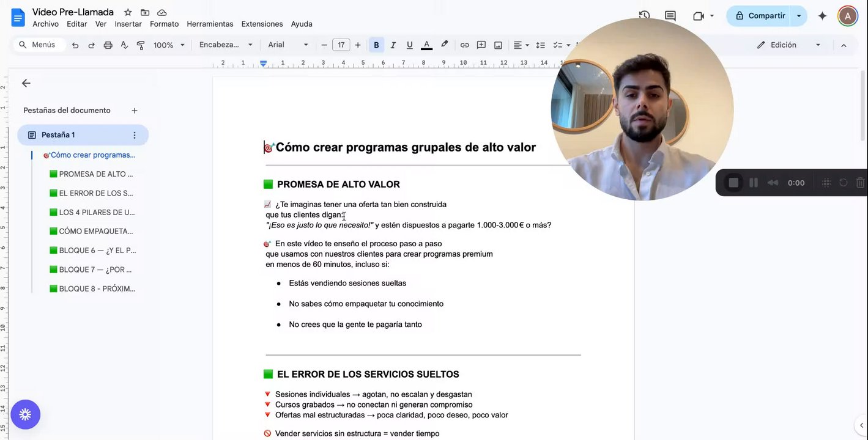
Task: Open line and paragraph spacing
Action: [540, 45]
